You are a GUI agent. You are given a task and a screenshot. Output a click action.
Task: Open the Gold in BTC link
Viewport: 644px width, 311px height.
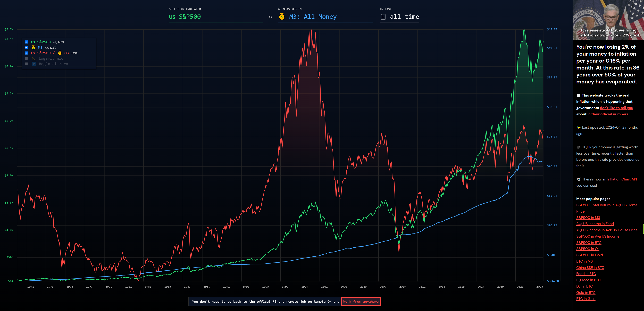pos(586,292)
